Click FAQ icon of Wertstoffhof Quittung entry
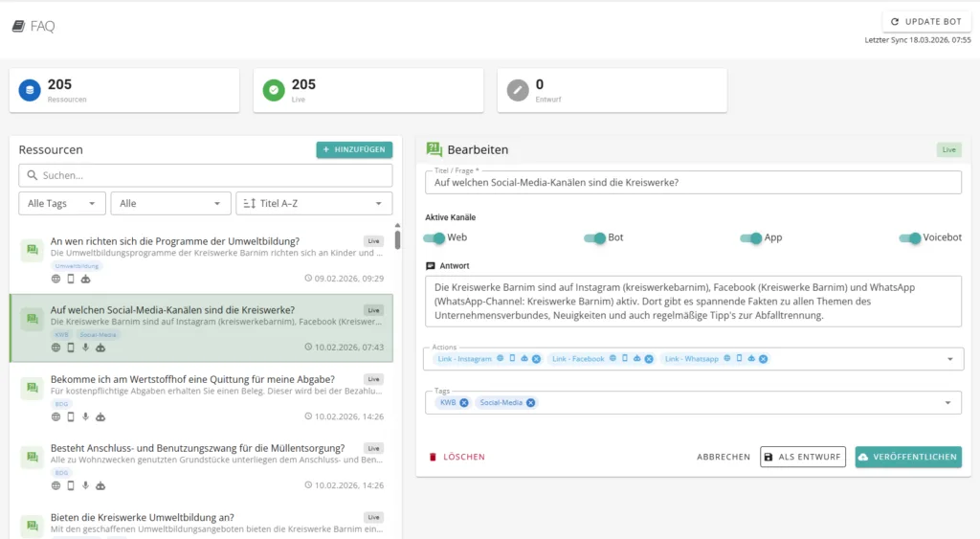The width and height of the screenshot is (980, 539). pos(32,389)
